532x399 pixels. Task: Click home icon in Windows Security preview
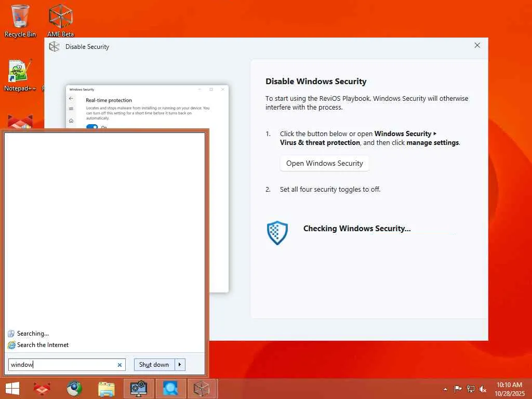71,121
